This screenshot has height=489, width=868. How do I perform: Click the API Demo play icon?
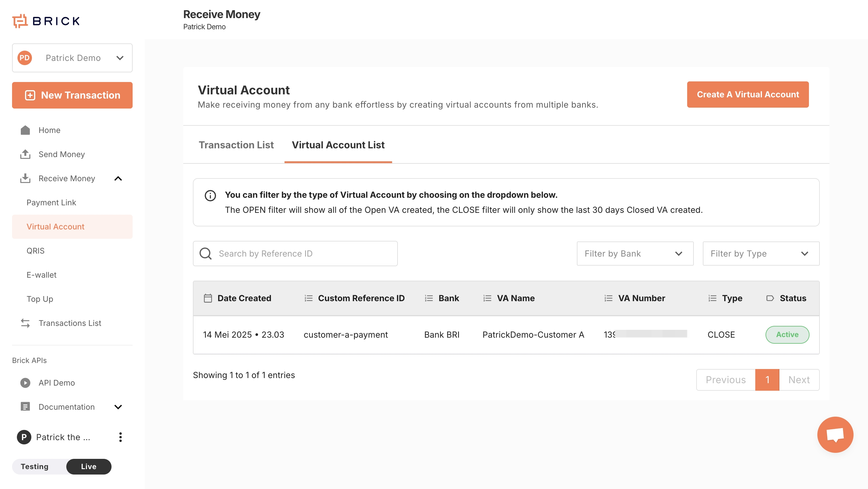25,383
